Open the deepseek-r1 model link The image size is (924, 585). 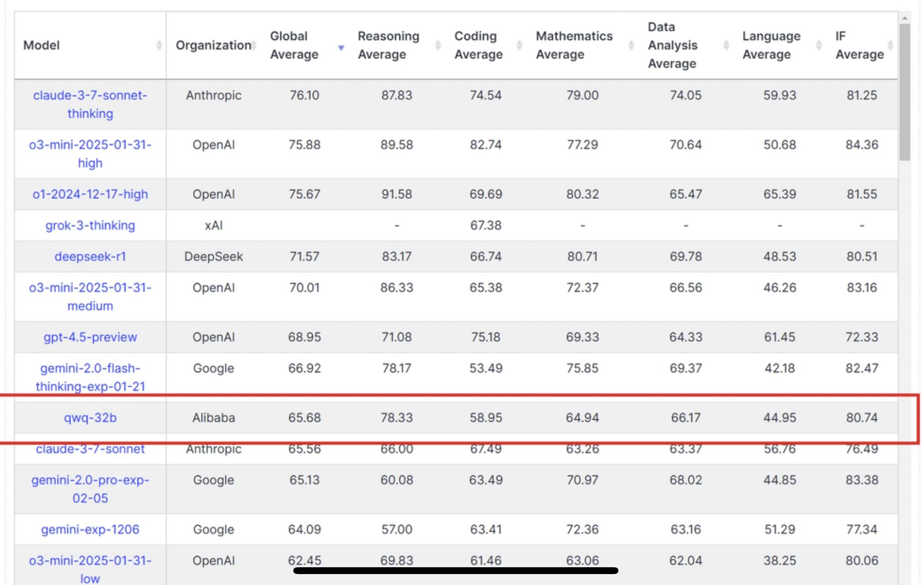(90, 257)
